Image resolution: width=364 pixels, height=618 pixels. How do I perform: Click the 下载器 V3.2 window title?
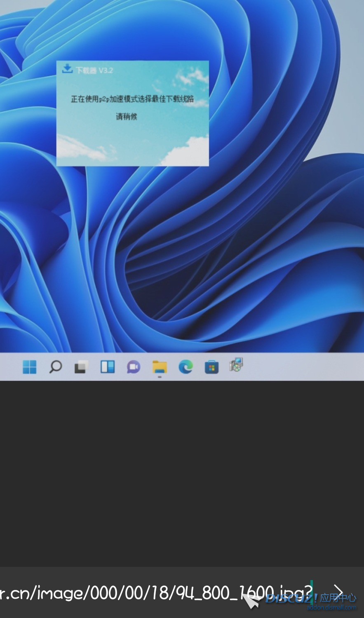[x=94, y=70]
